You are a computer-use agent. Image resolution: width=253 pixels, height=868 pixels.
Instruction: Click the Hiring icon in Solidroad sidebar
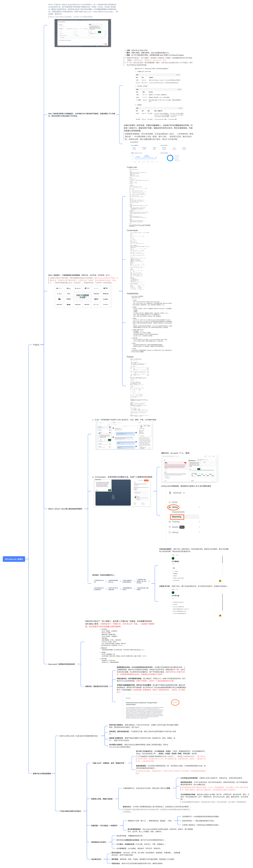coord(170,507)
